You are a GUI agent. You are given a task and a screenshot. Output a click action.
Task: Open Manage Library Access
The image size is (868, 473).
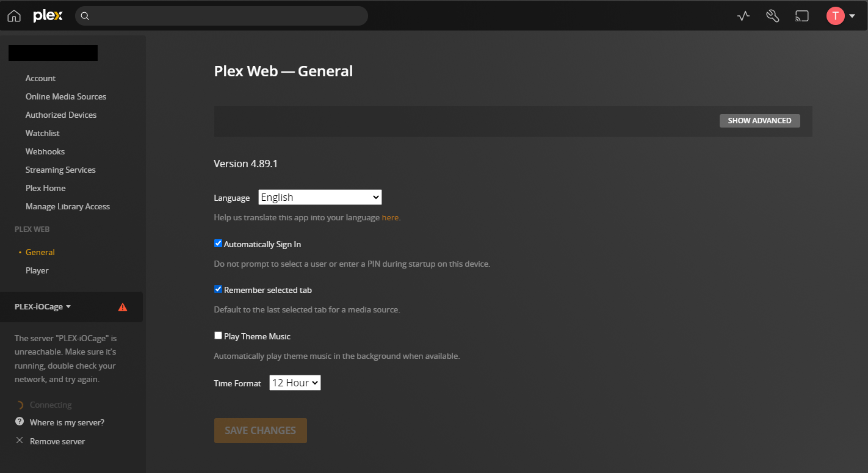click(x=68, y=206)
